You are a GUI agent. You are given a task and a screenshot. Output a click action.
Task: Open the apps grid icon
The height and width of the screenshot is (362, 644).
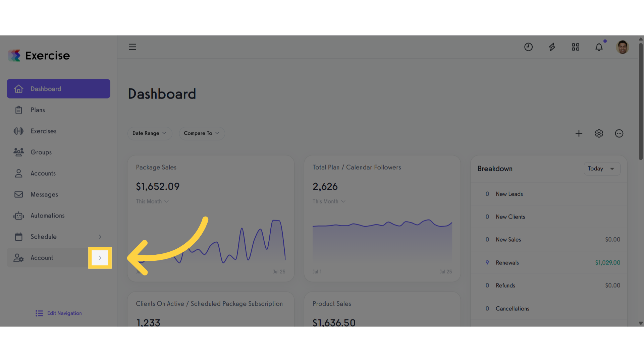tap(576, 47)
